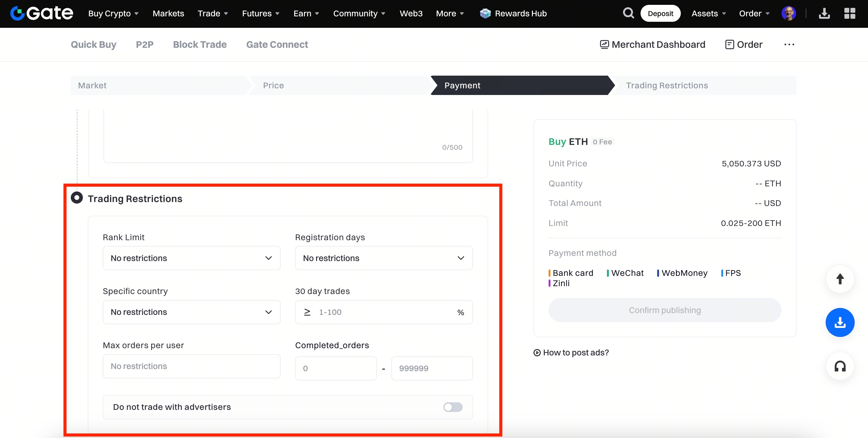868x438 pixels.
Task: Click the search magnifier icon
Action: 628,14
